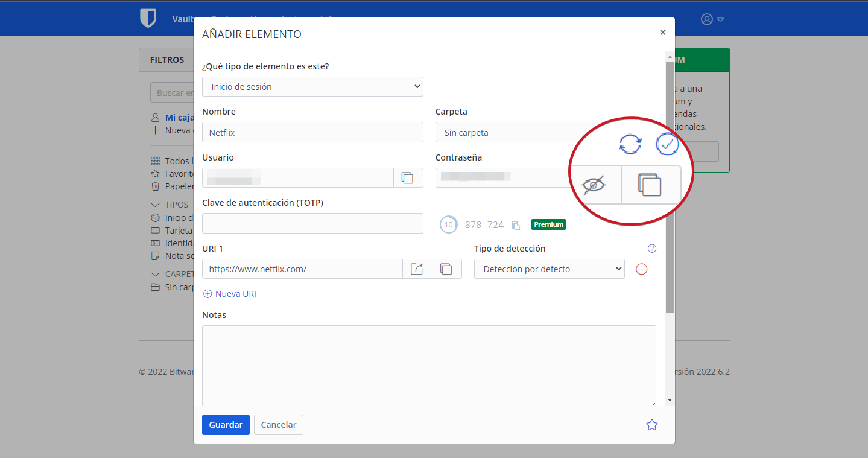Click the plus icon beside Nueva URI
The width and height of the screenshot is (868, 458).
tap(207, 294)
